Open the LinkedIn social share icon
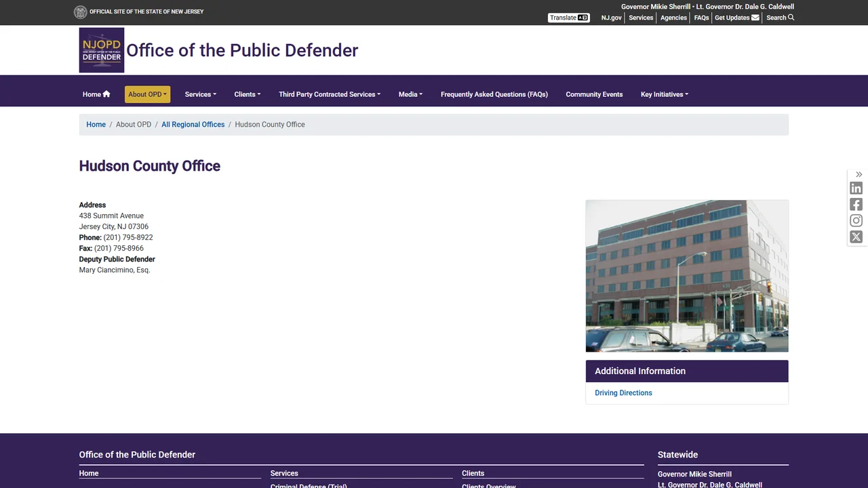 (856, 188)
